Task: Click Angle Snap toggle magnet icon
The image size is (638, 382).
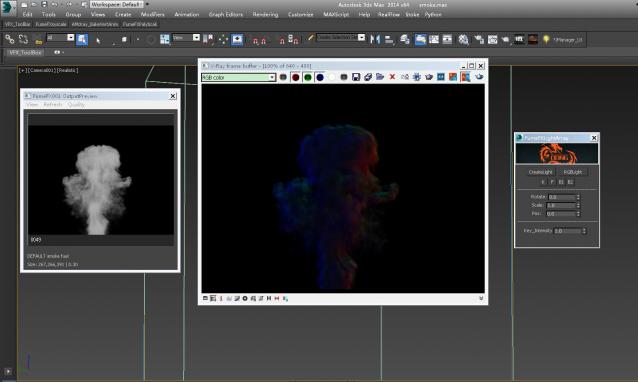Action: [x=263, y=40]
